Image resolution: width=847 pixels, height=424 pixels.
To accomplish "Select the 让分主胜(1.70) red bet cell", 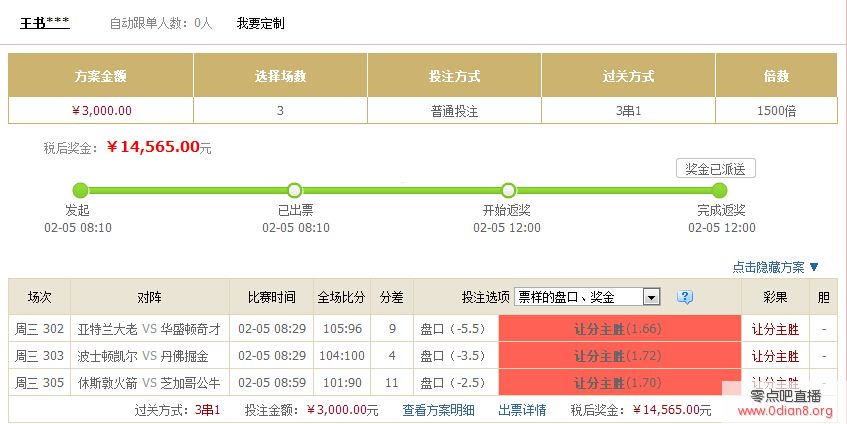I will (620, 383).
